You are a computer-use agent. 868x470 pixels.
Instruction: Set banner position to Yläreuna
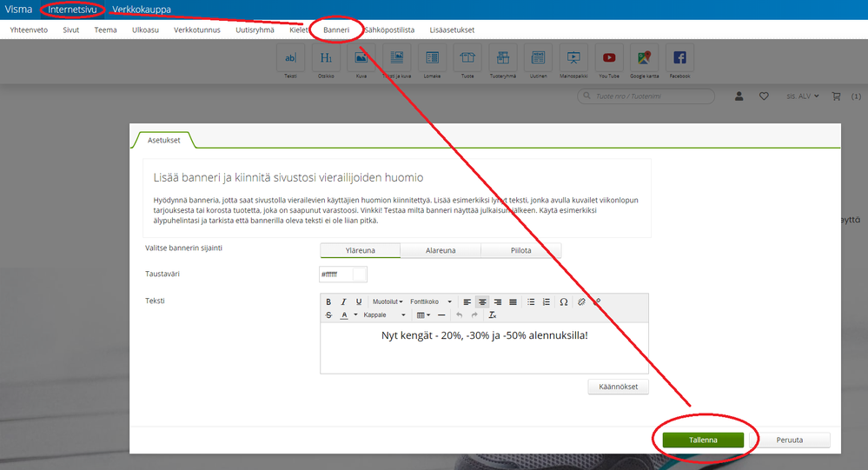click(361, 250)
